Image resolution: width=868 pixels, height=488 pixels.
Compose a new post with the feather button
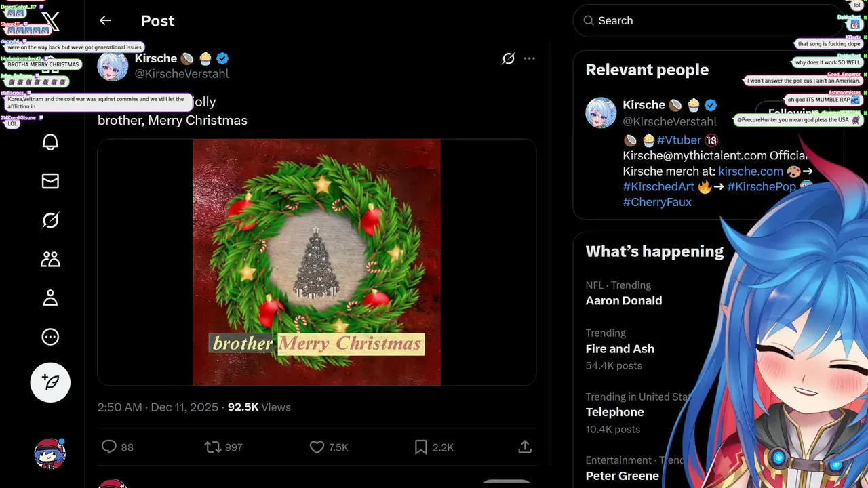click(50, 382)
